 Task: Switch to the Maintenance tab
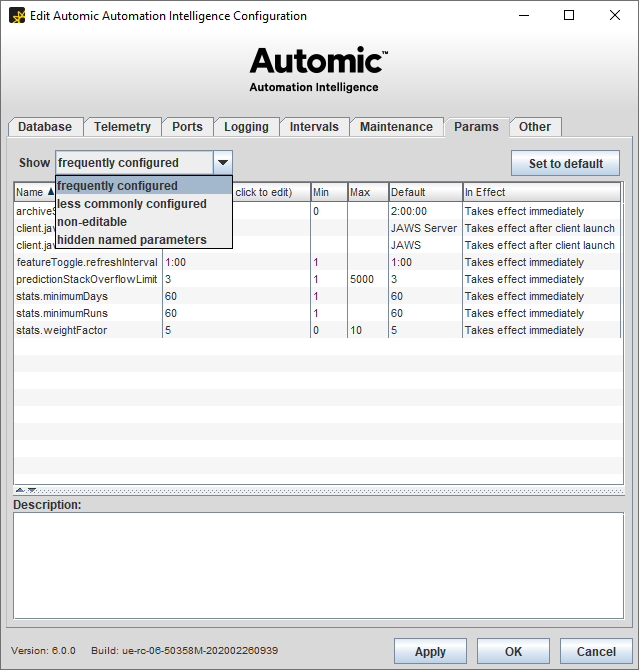tap(396, 127)
